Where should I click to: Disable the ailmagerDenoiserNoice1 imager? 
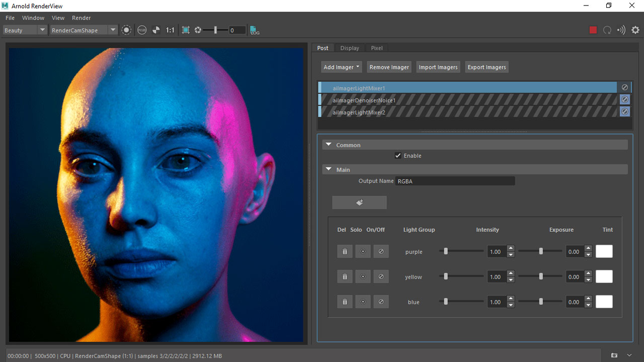point(624,99)
